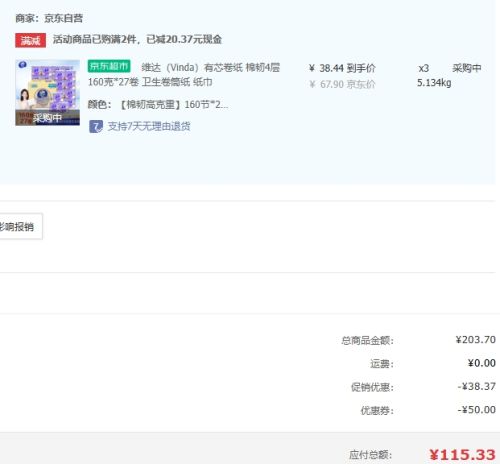The height and width of the screenshot is (464, 500).
Task: Select the 运费 value ¥0.00
Action: 481,363
